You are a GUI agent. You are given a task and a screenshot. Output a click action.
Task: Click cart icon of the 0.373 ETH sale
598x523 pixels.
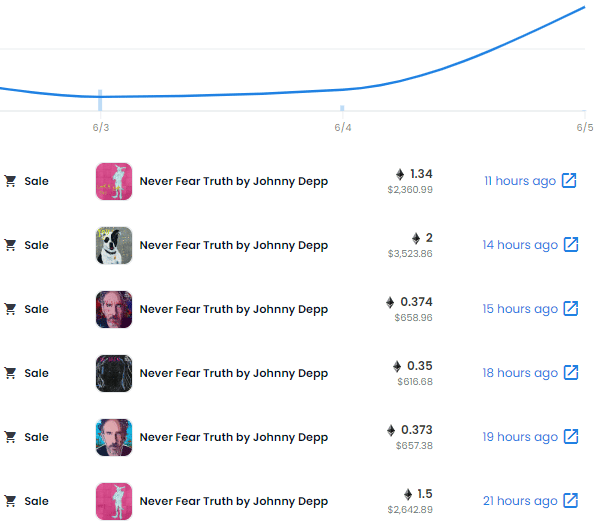(10, 437)
